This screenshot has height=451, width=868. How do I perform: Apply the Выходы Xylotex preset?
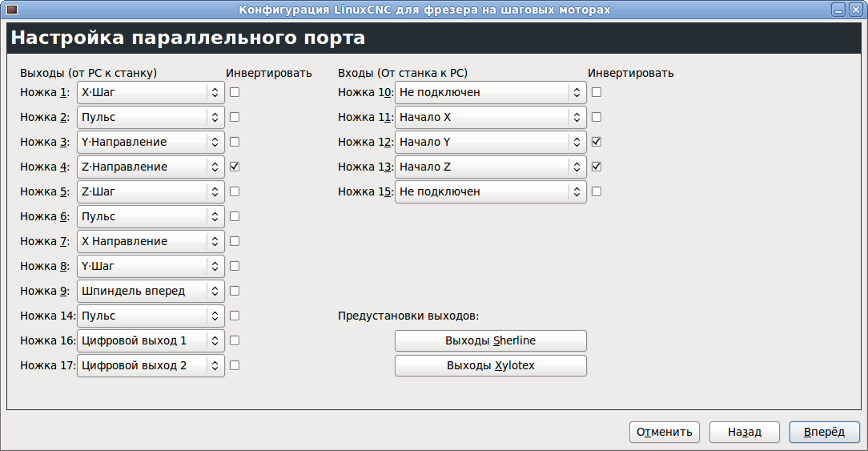pyautogui.click(x=490, y=365)
